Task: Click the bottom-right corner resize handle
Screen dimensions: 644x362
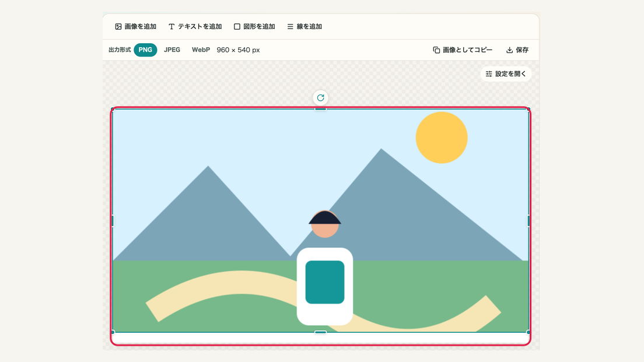Action: point(528,332)
